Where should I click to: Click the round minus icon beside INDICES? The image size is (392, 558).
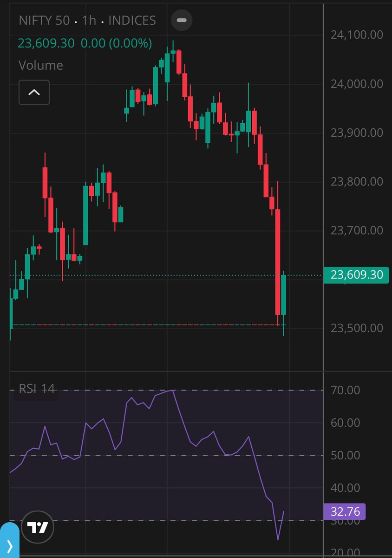tap(182, 20)
